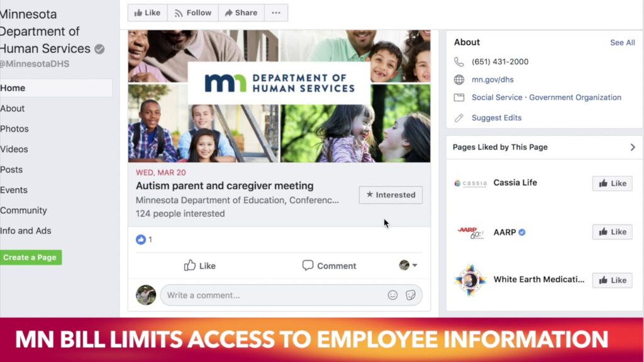
Task: Open the sticker picker in comment box
Action: point(410,295)
